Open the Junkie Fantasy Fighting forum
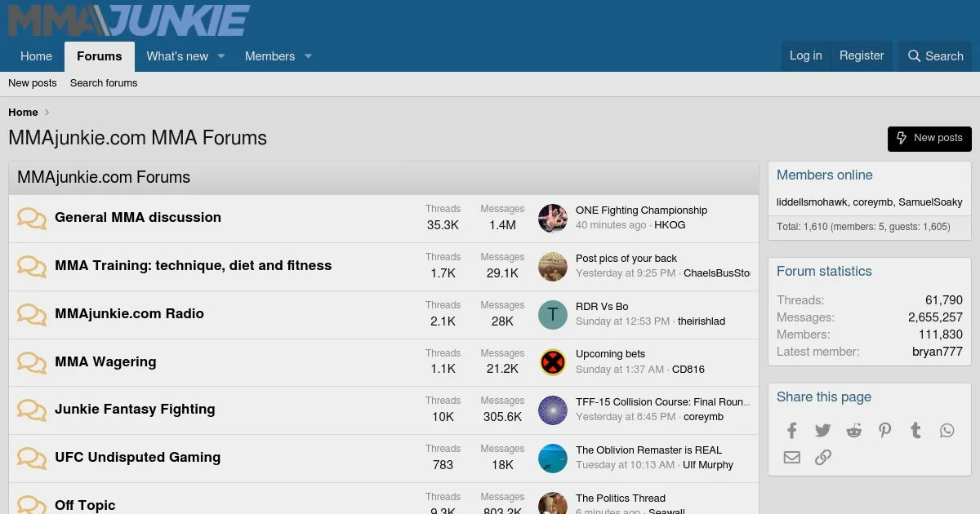Viewport: 980px width, 514px height. click(135, 410)
